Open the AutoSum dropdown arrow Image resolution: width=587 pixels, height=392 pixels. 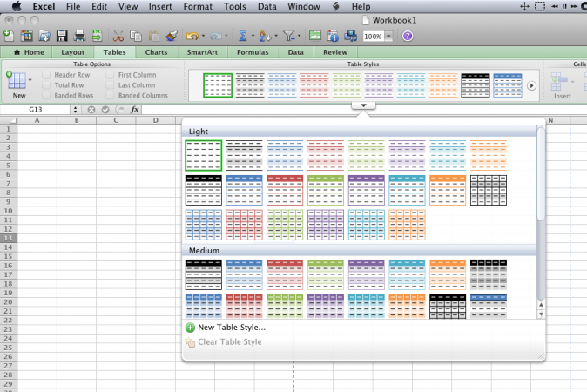point(253,36)
